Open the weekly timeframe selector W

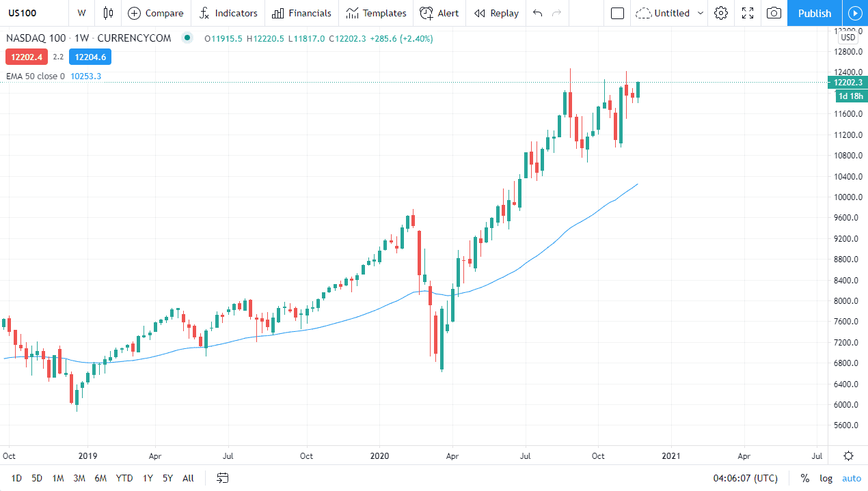(x=81, y=13)
